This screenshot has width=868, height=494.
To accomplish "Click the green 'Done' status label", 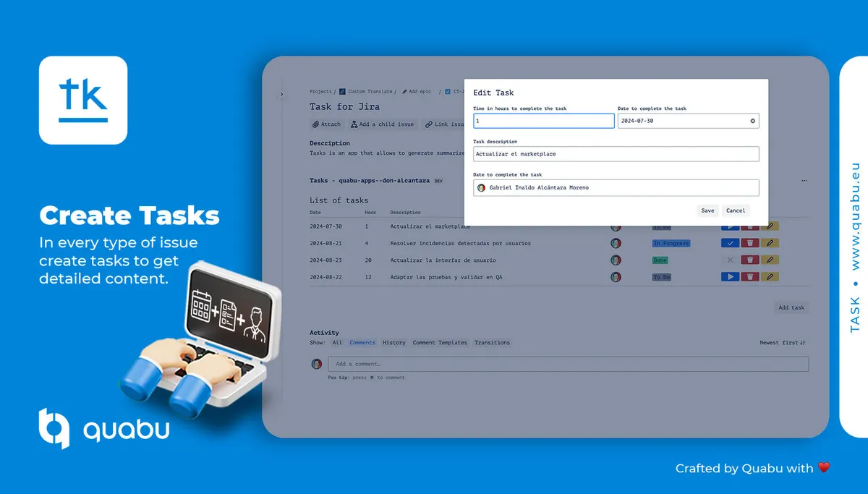I will tap(660, 260).
